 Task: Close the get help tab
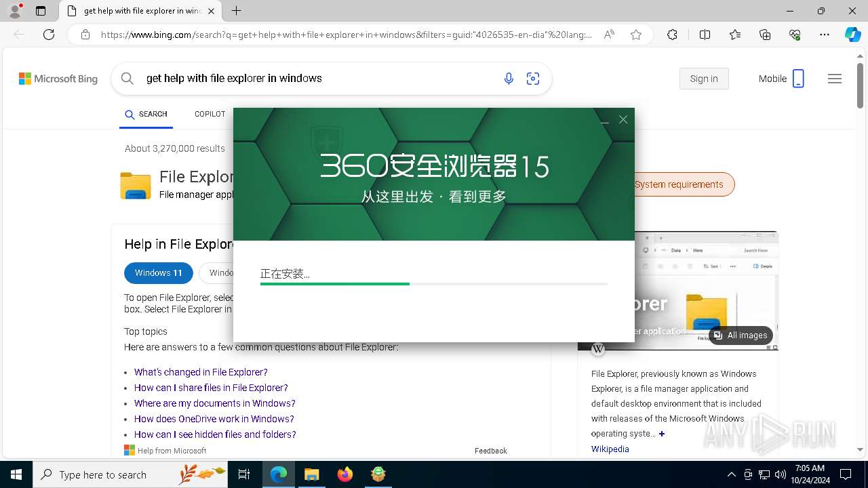(211, 11)
